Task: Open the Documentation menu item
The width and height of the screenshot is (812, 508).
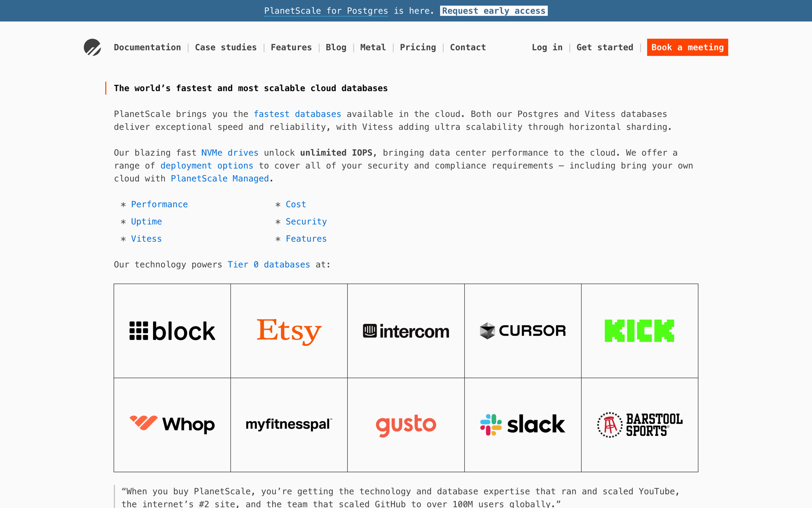Action: [147, 47]
